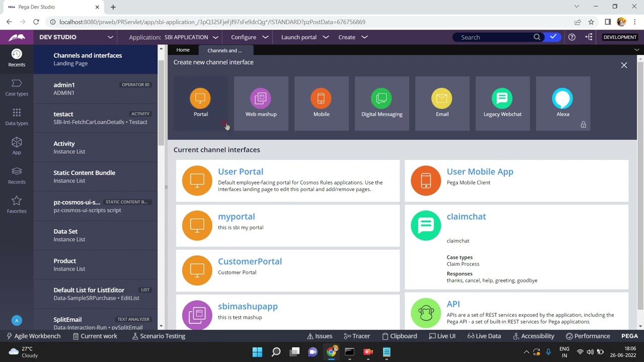
Task: Open Live Data tool
Action: click(x=484, y=336)
